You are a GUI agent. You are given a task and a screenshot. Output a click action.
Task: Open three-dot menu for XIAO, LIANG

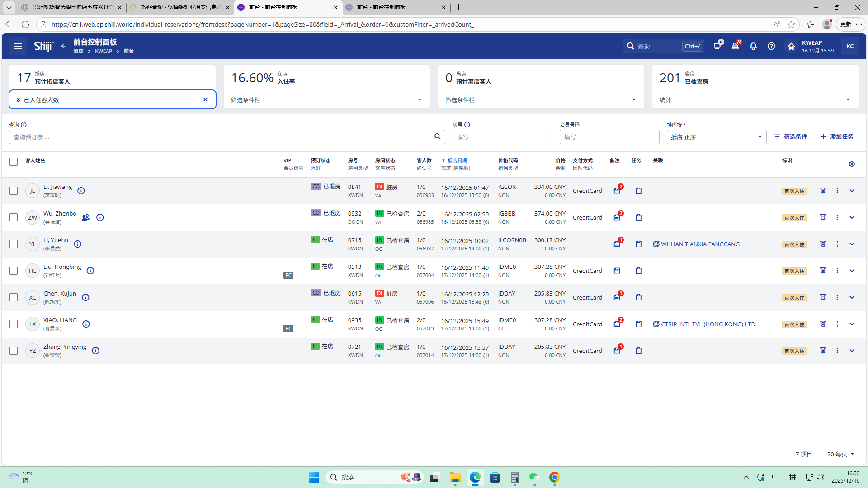(x=837, y=324)
